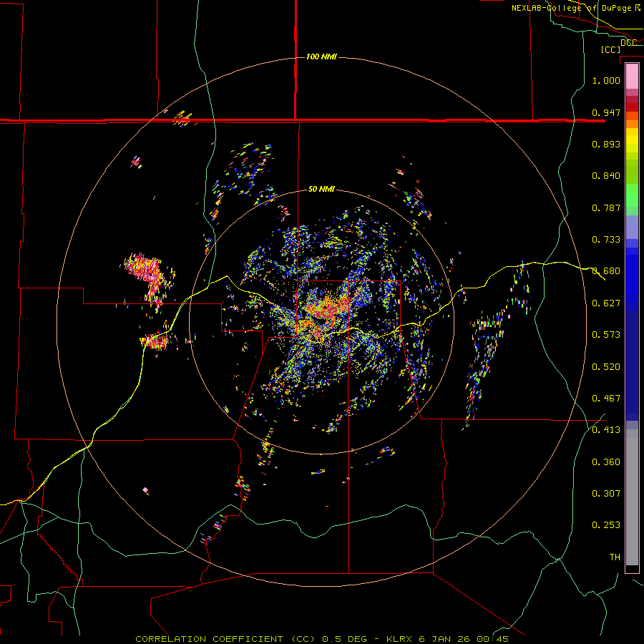Click the 0.733 legend value

[606, 240]
